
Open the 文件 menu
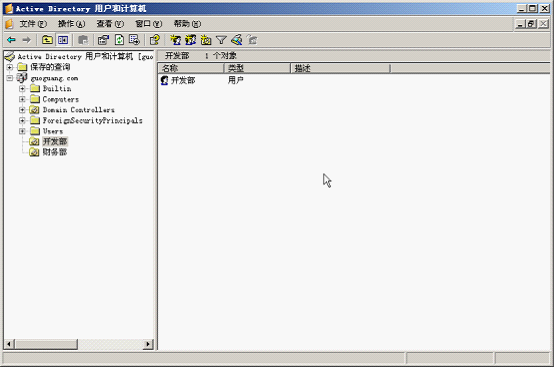coord(33,24)
